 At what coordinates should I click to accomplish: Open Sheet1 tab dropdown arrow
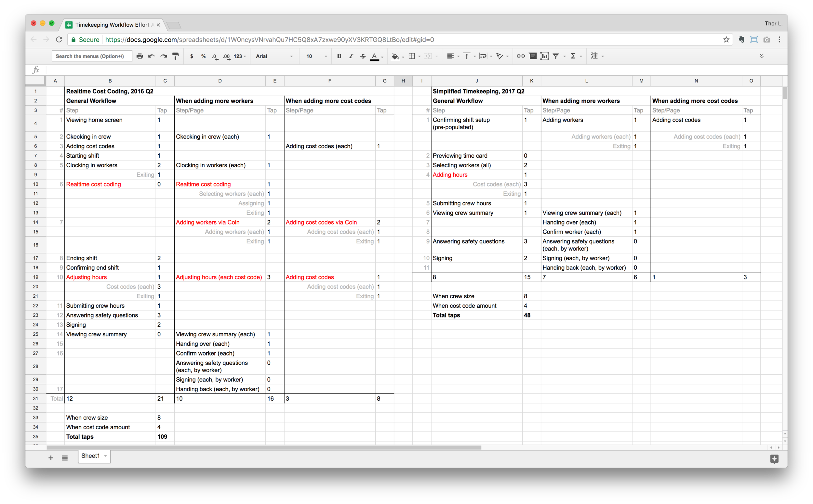[105, 456]
